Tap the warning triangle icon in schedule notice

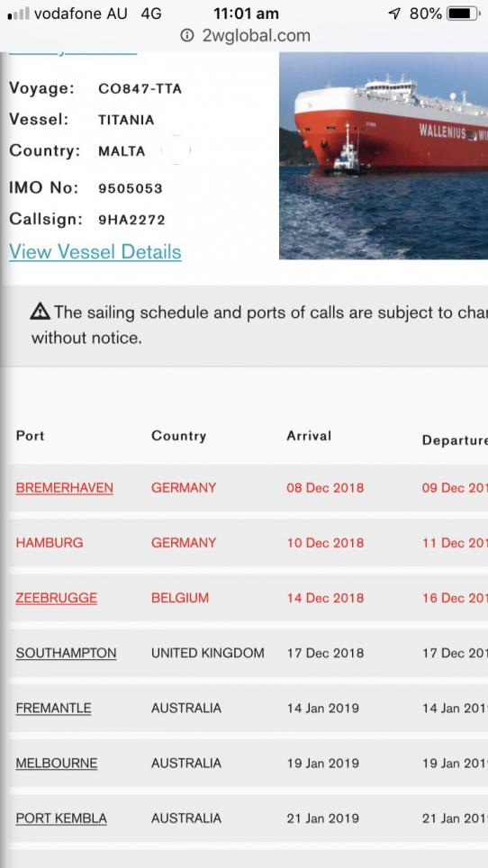(x=40, y=312)
